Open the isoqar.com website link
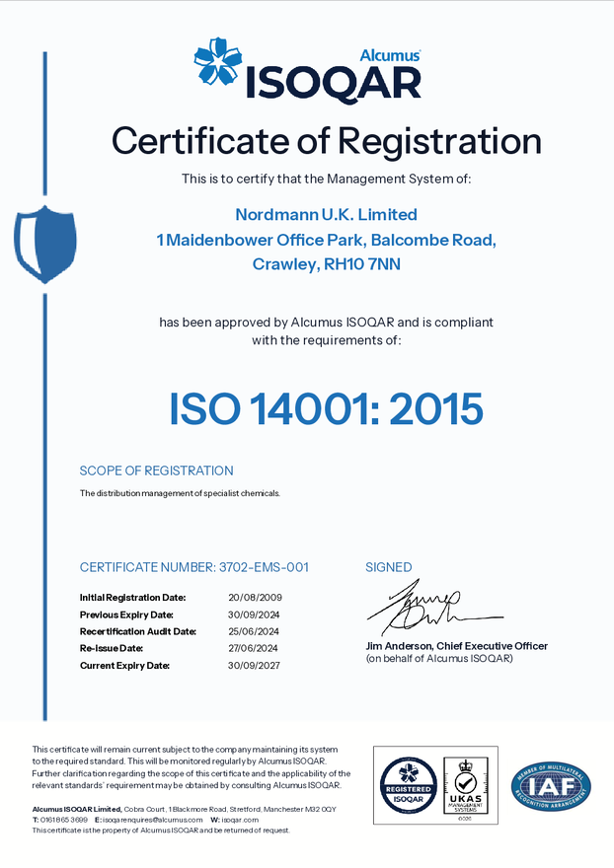614x868 pixels. (240, 820)
